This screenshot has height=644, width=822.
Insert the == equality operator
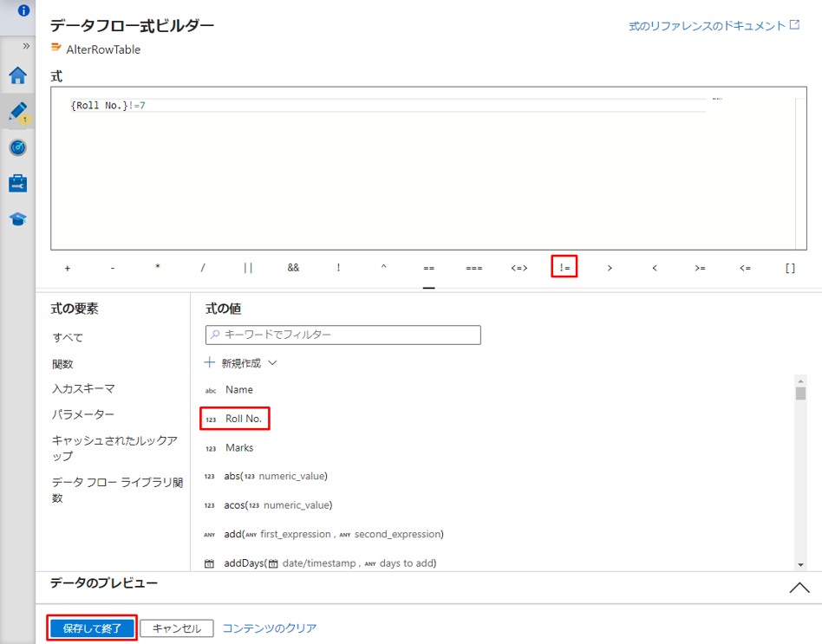point(428,268)
